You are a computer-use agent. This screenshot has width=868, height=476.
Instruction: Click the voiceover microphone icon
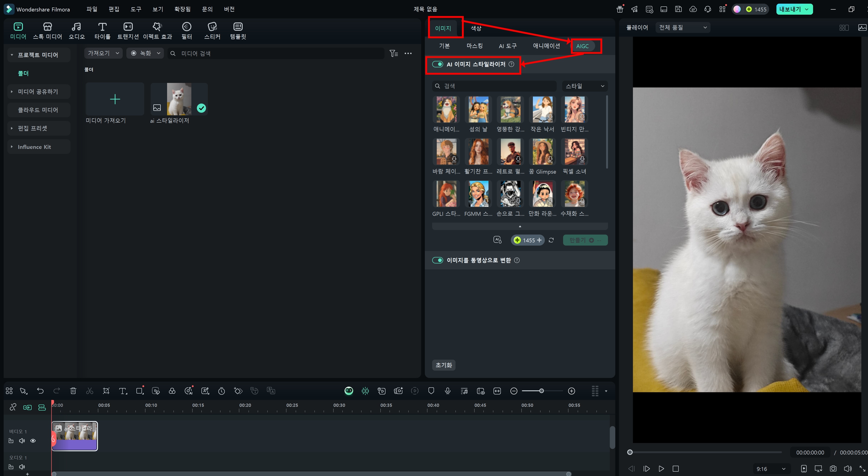pos(448,391)
